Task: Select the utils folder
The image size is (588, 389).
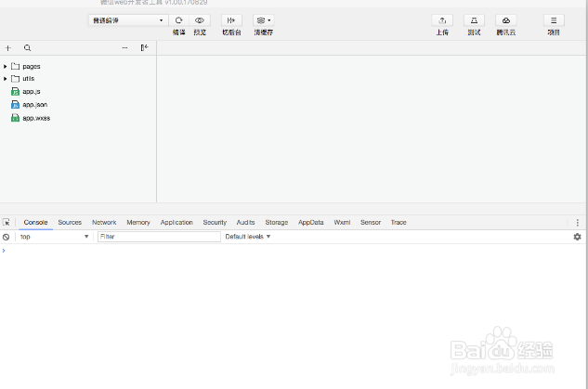Action: 23,79
